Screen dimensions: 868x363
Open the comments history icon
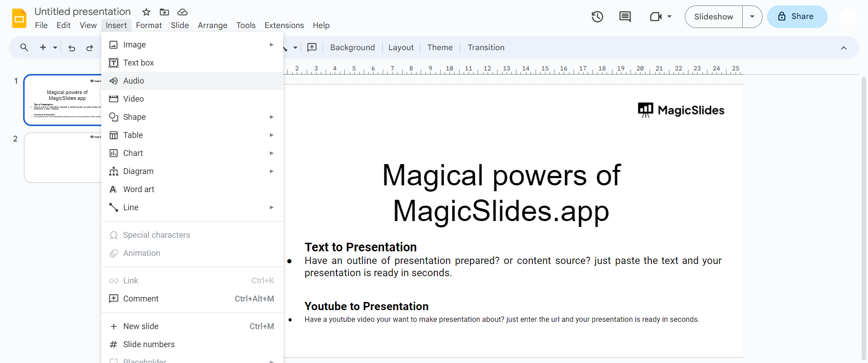pos(625,17)
